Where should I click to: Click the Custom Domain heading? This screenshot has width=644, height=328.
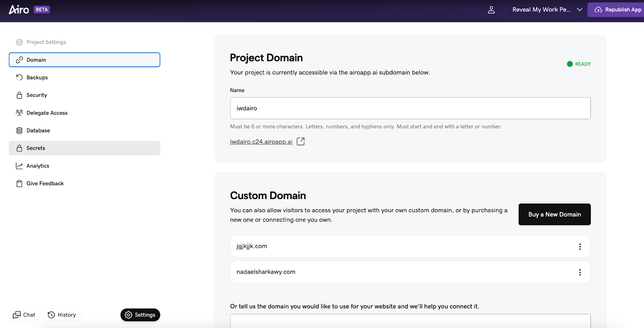[268, 196]
